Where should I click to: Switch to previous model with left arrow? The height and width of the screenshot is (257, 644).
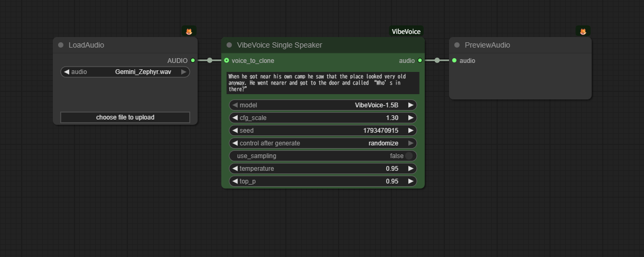coord(235,105)
